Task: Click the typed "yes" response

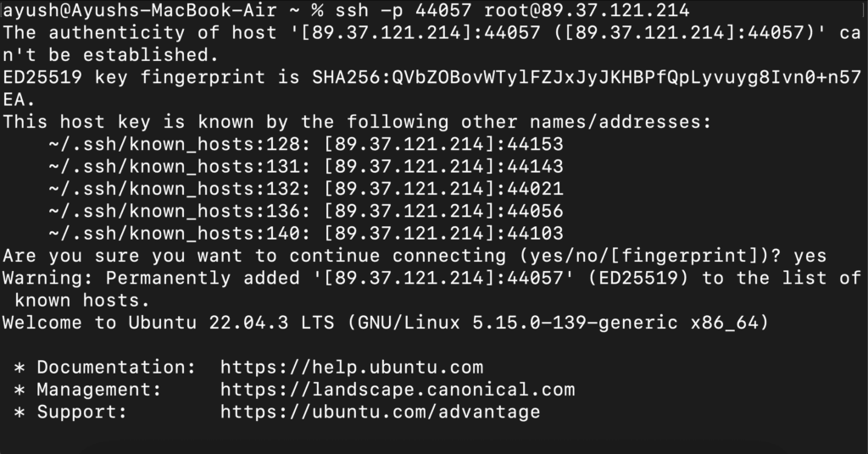Action: [810, 256]
